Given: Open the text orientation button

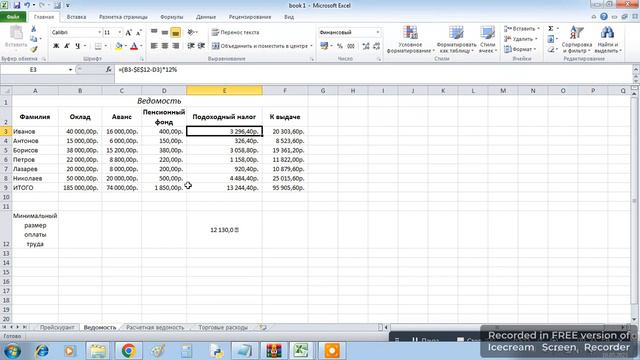Looking at the screenshot, I should (191, 32).
